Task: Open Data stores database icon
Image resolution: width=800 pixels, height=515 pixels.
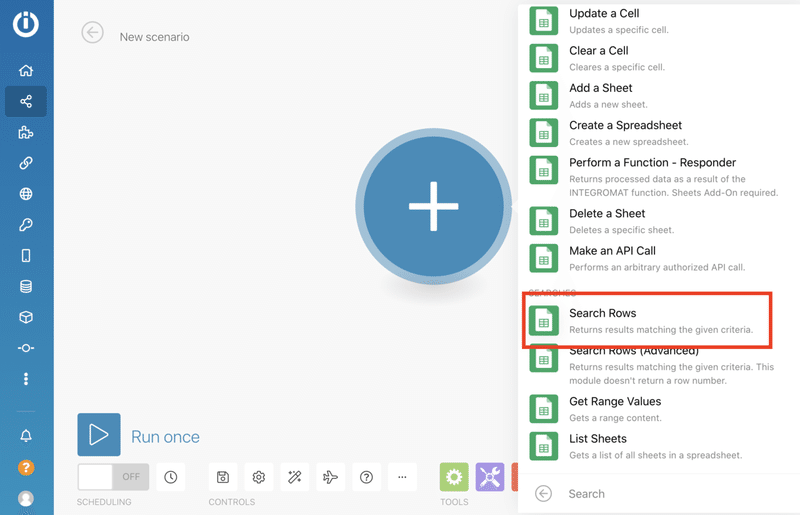Action: [x=26, y=286]
